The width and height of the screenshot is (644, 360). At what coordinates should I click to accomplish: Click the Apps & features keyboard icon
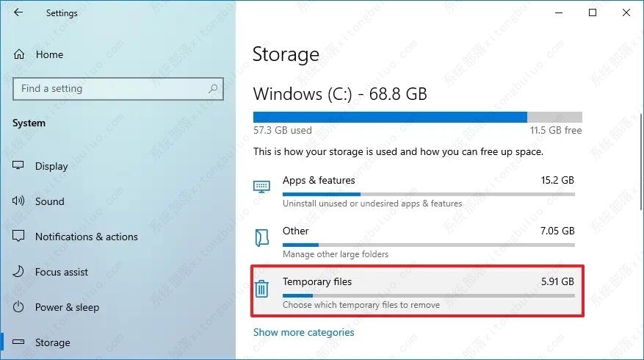(261, 187)
